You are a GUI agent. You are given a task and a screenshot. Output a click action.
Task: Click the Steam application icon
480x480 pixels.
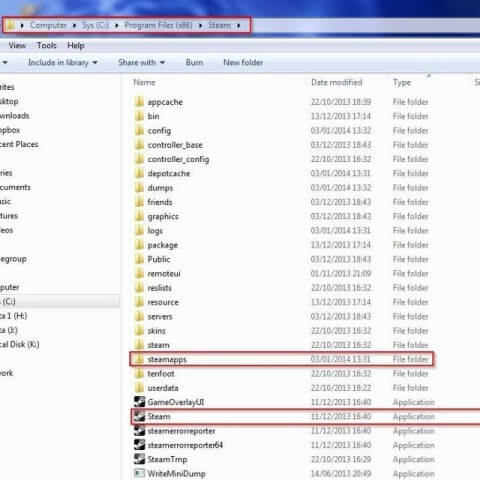point(139,416)
